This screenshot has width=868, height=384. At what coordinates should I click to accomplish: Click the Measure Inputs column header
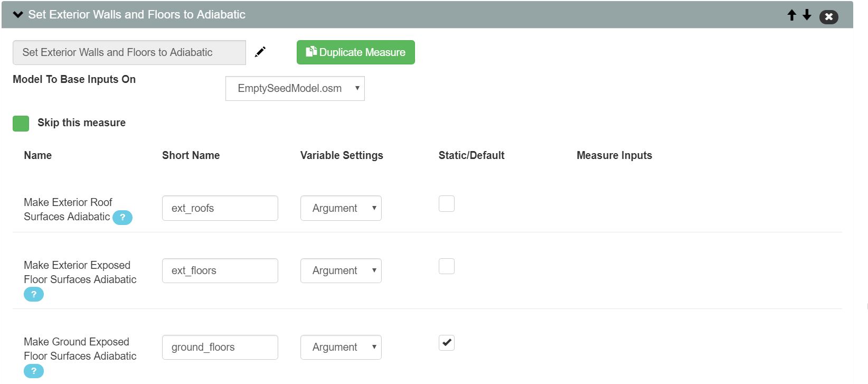[x=614, y=155]
